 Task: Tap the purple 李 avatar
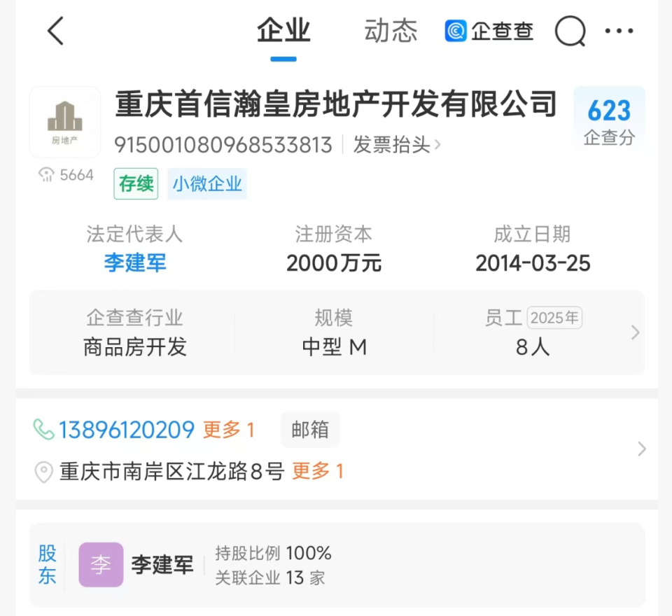coord(101,565)
